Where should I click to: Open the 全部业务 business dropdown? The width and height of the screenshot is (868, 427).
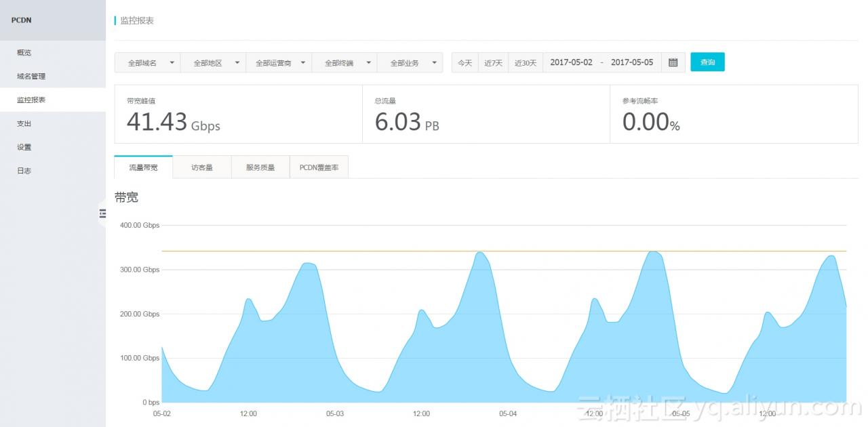[410, 62]
